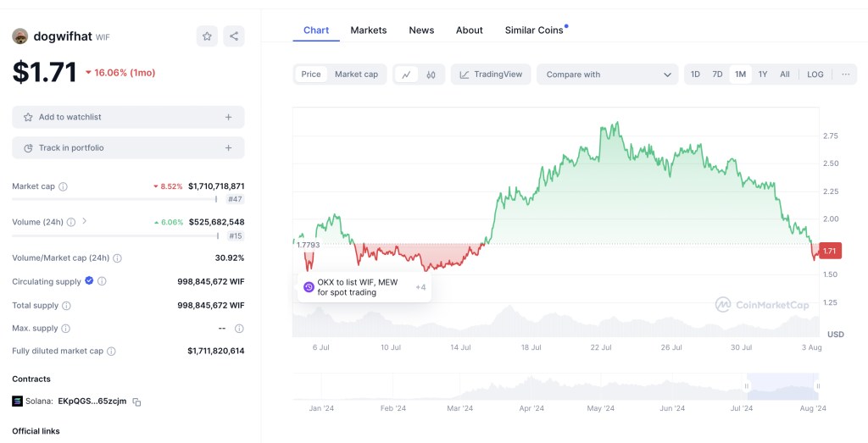This screenshot has width=868, height=443.
Task: Click the Solana contract address EKpQGS...65zcjm
Action: tap(92, 401)
